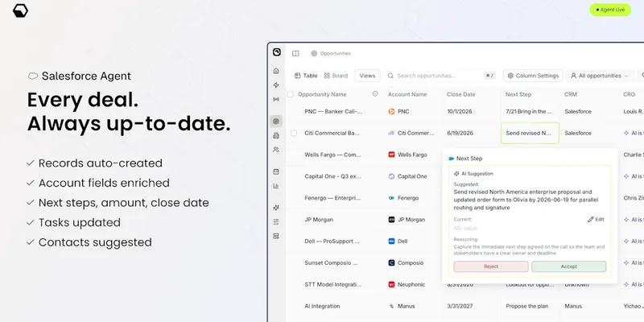Click the pencil Edit icon in suggestion
644x322 pixels.
pos(591,219)
